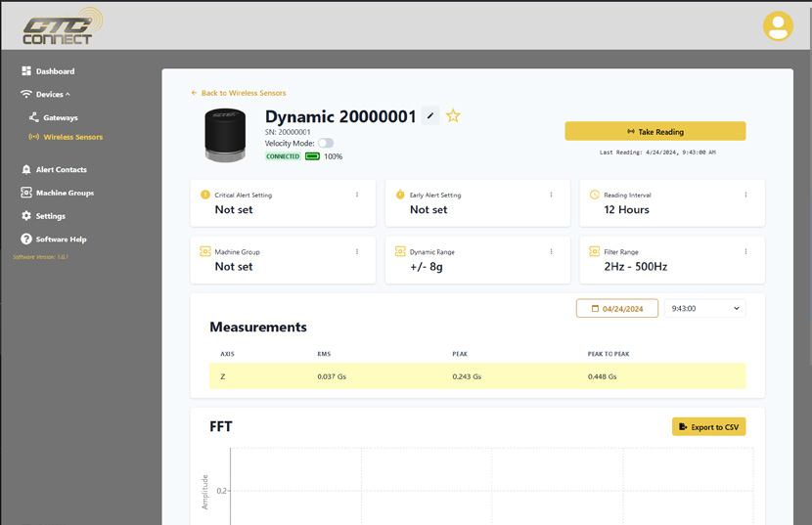Click the Peak to Peak 0.448 Gs
This screenshot has width=812, height=525.
pos(602,376)
